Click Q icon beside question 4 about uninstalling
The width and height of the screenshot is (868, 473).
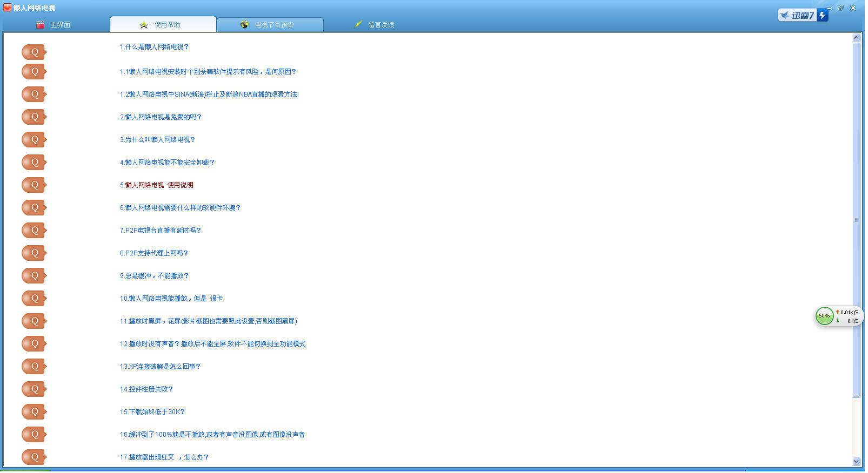coord(34,163)
